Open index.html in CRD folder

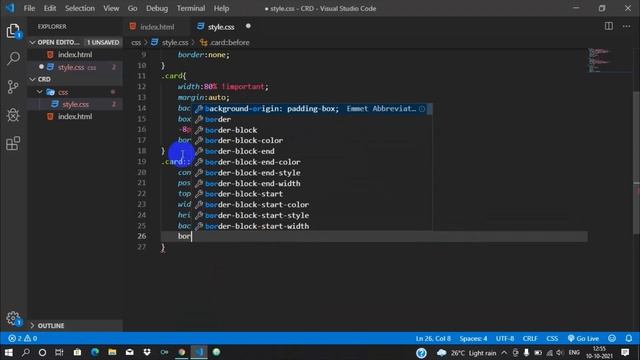[75, 117]
